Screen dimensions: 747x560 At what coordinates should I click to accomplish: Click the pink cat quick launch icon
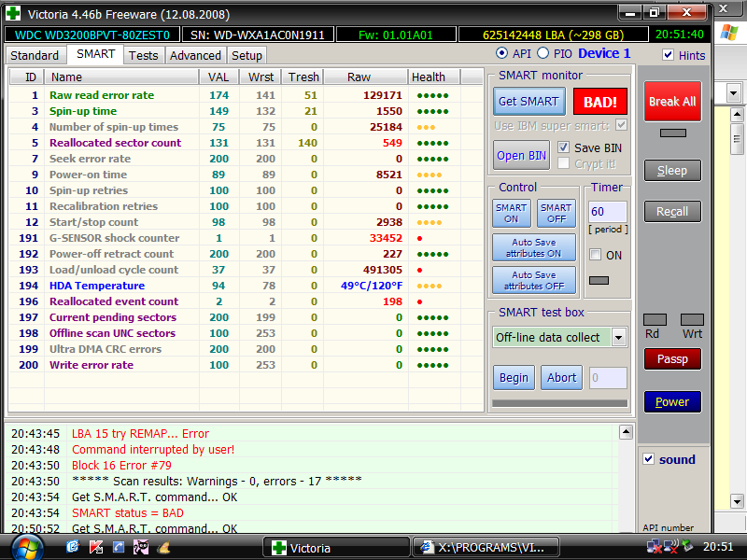141,547
